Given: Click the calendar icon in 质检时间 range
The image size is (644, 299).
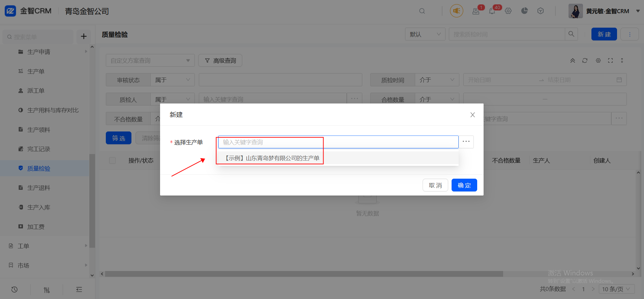Looking at the screenshot, I should [619, 80].
